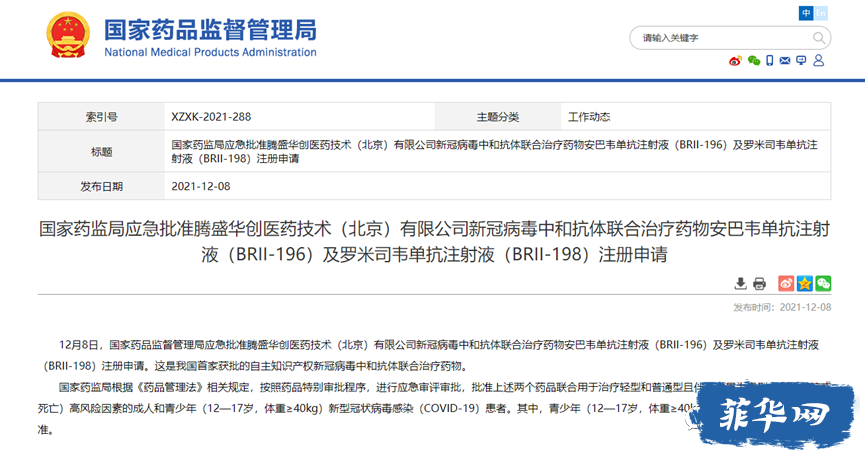Click the title text in info table
The image size is (865, 461).
pyautogui.click(x=494, y=152)
